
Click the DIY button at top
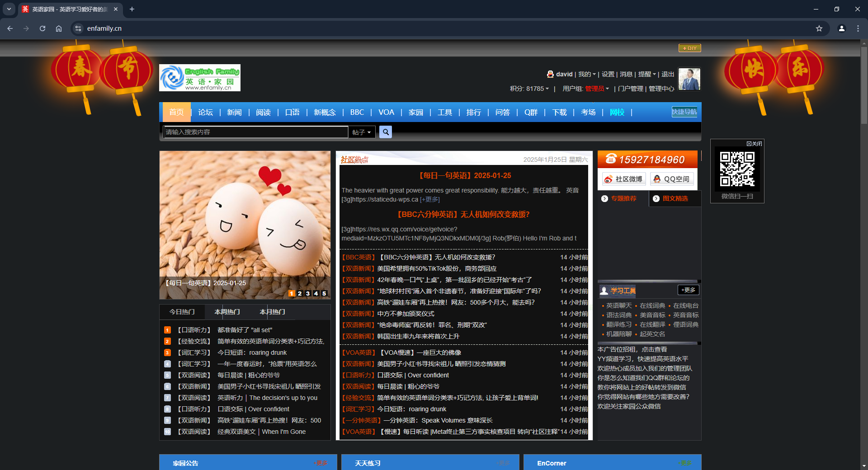689,48
